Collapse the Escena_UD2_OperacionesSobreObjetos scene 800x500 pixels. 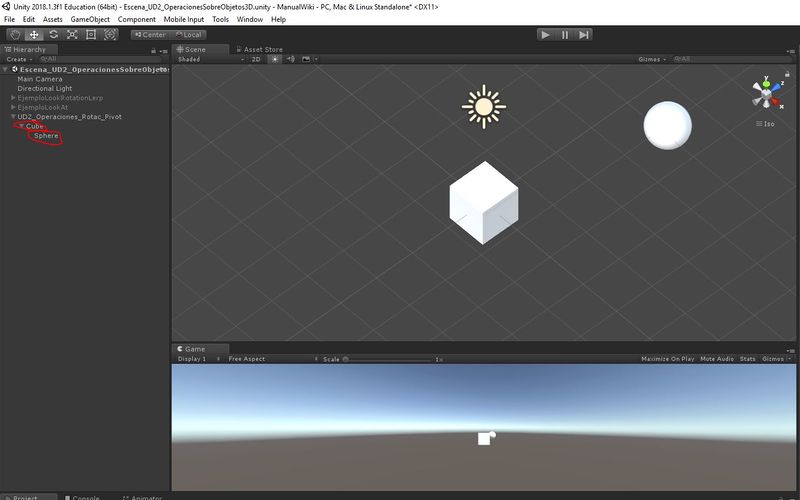(x=5, y=69)
